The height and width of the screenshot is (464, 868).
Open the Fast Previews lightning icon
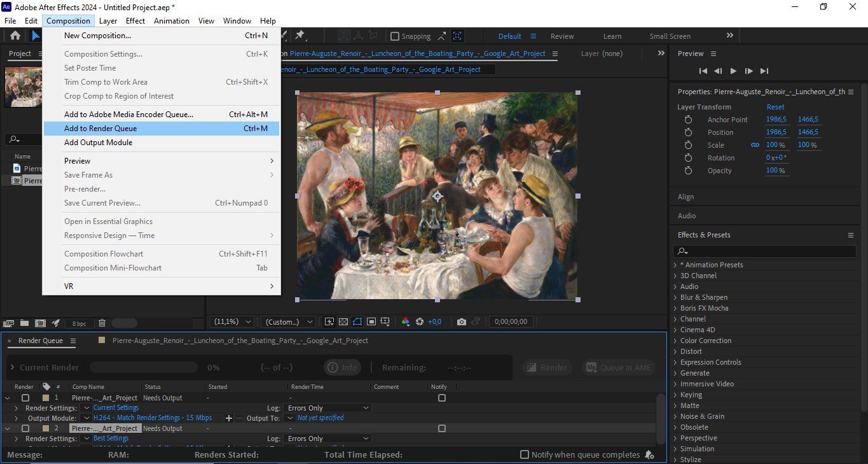click(x=329, y=322)
